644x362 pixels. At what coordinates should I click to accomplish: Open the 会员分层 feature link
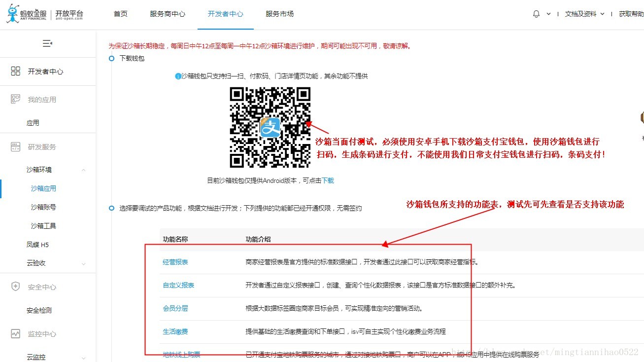point(175,308)
